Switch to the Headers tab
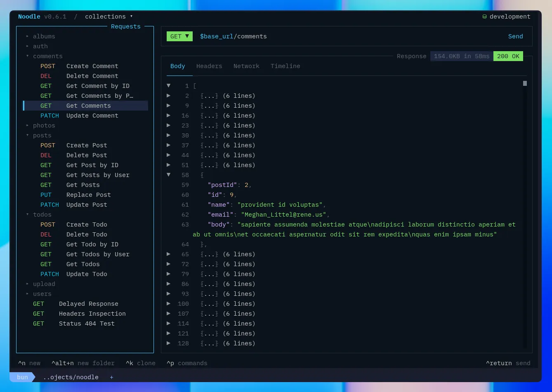This screenshot has width=552, height=392. [x=209, y=66]
